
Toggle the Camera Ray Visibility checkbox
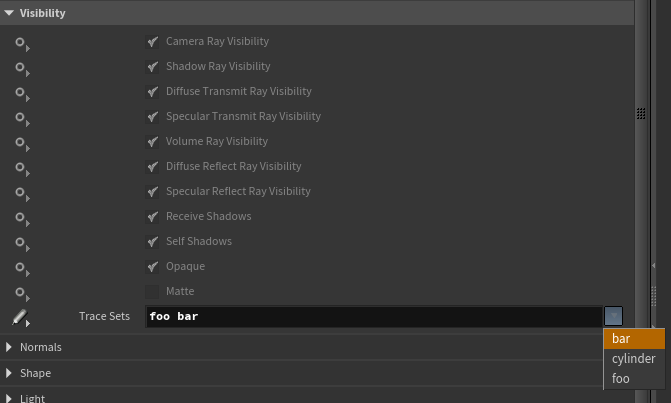pos(153,42)
